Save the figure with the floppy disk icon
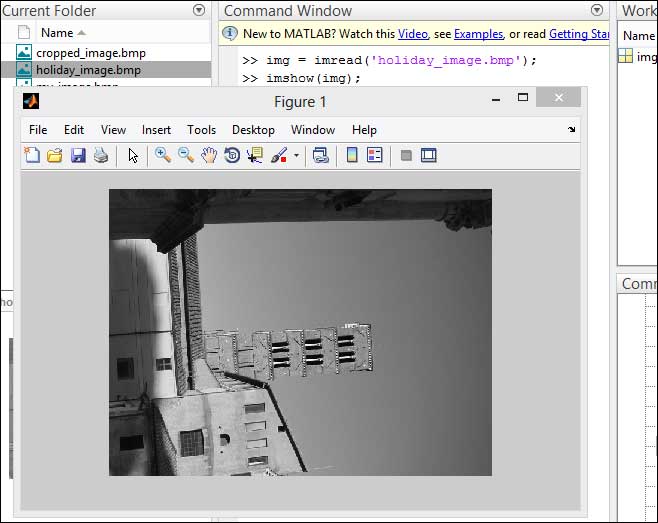The image size is (658, 523). click(78, 155)
